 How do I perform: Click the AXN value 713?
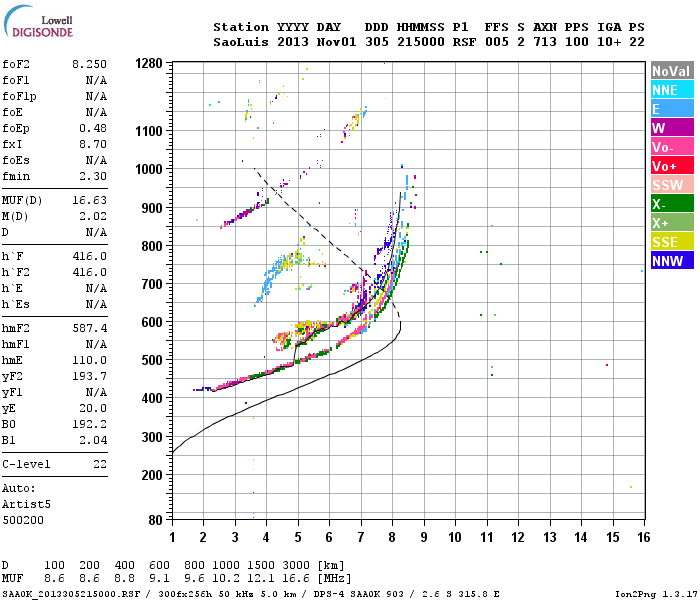pos(545,42)
